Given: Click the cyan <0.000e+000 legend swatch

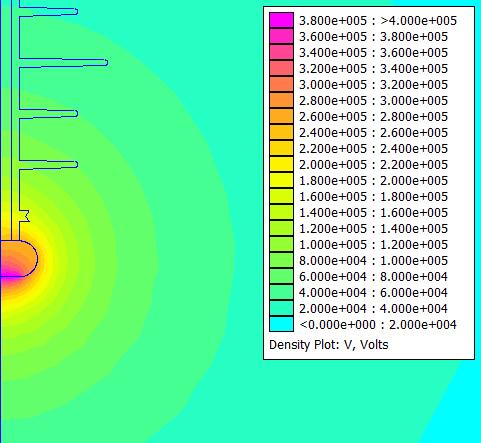Looking at the screenshot, I should click(281, 324).
